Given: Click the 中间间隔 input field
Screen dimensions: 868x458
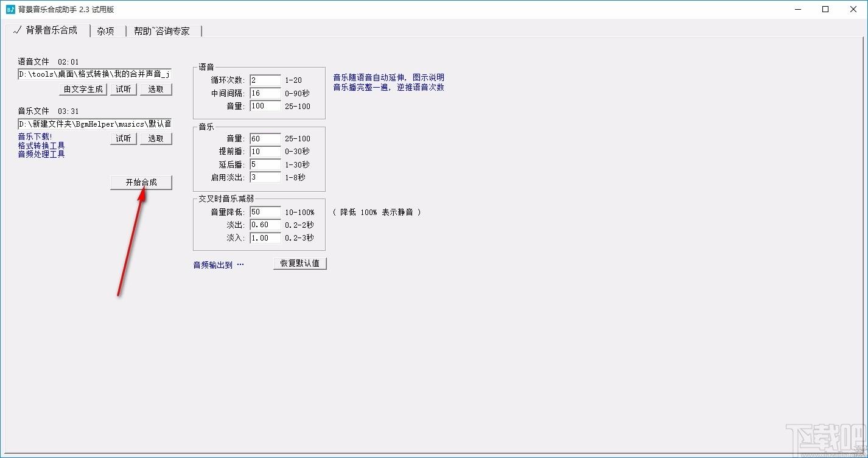Looking at the screenshot, I should pos(265,93).
